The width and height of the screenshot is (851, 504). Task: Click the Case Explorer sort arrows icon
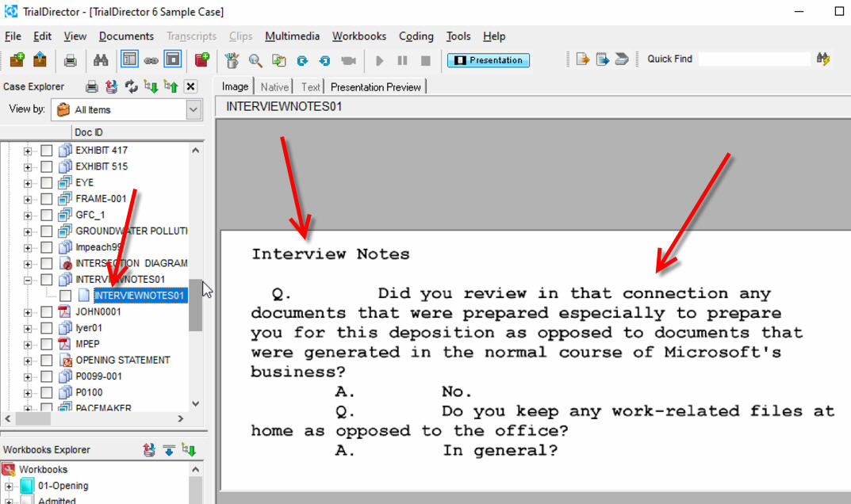point(111,87)
